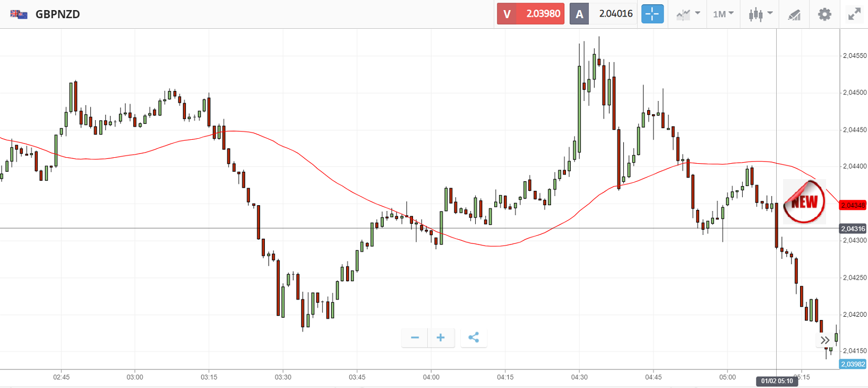Click the GBPNZD flag icon

[x=19, y=14]
